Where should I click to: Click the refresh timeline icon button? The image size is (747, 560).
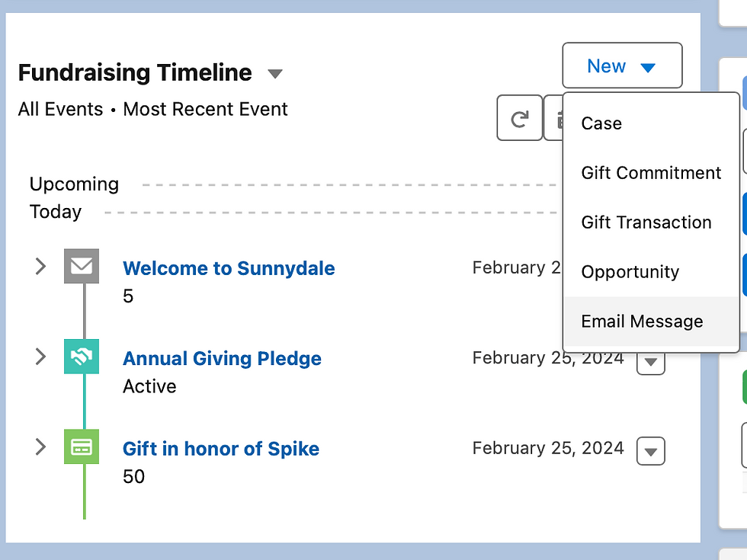[x=519, y=118]
